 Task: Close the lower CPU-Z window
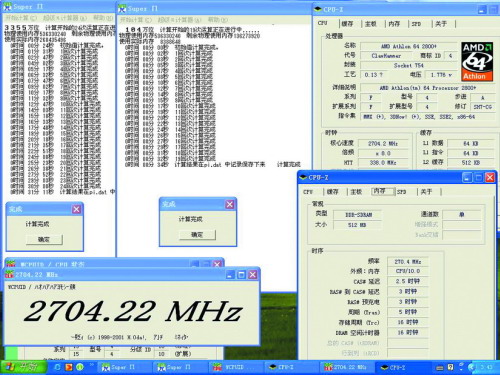(490, 177)
